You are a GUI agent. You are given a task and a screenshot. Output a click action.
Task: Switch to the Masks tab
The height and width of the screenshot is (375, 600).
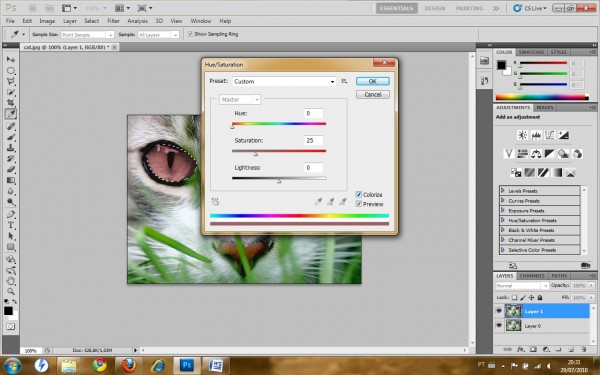click(x=545, y=108)
